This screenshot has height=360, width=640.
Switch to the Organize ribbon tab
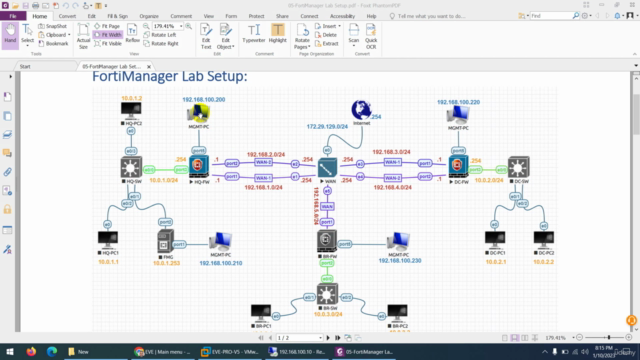[149, 16]
